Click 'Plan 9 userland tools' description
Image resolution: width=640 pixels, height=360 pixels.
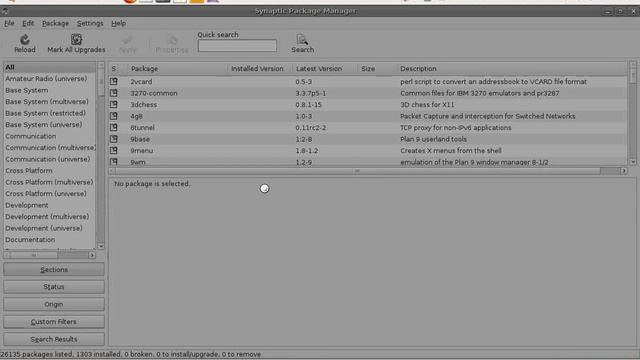(433, 139)
